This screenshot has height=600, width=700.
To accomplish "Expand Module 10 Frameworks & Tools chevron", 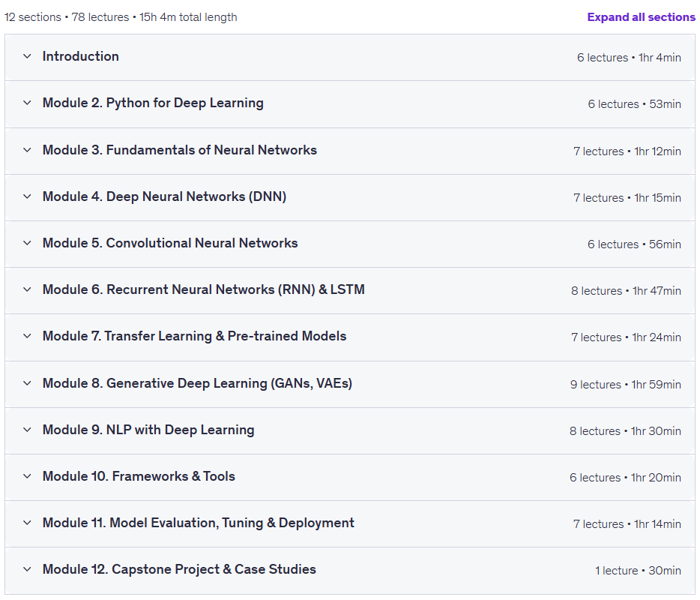I will [x=27, y=476].
